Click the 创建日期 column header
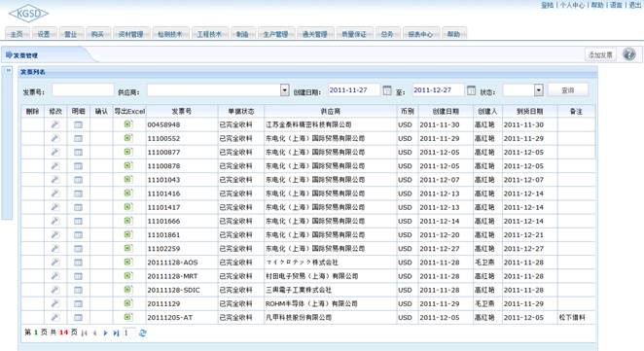Screen dimensions: 644x351 [x=446, y=111]
